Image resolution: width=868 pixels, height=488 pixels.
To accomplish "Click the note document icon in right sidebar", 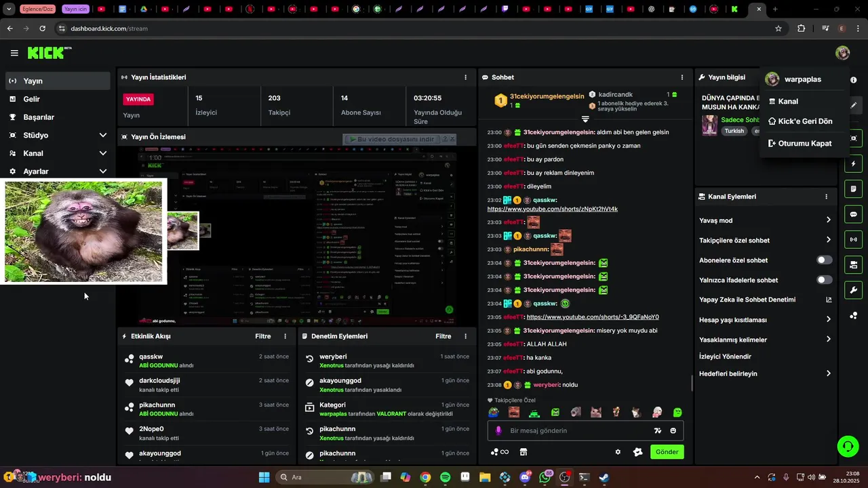I will click(x=853, y=189).
